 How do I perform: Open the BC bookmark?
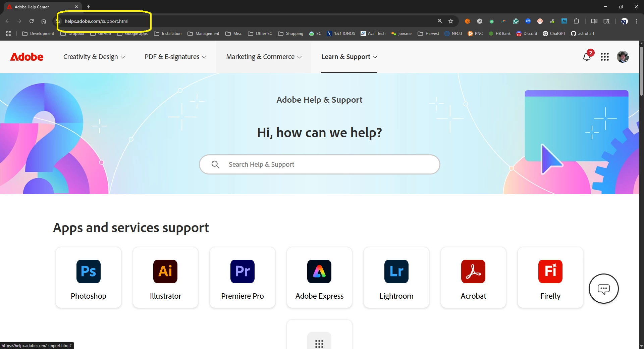pyautogui.click(x=315, y=34)
